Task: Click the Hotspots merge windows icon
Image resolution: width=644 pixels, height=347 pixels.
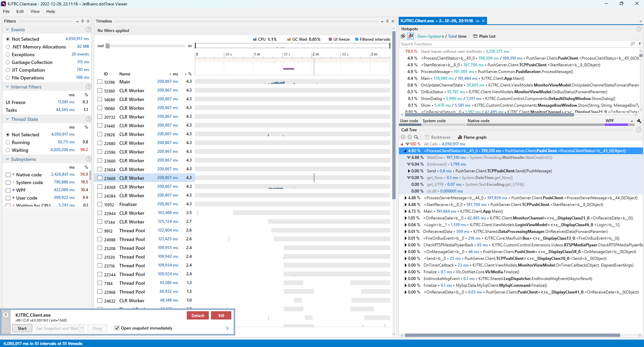Action: (x=403, y=36)
